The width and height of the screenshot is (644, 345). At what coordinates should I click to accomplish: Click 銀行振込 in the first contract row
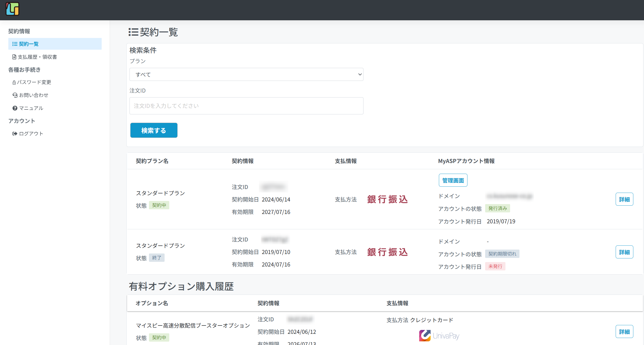click(387, 199)
